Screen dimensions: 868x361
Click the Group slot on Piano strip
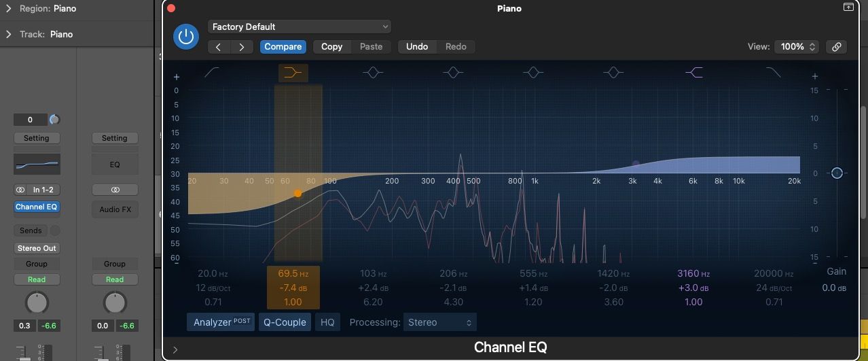(37, 264)
